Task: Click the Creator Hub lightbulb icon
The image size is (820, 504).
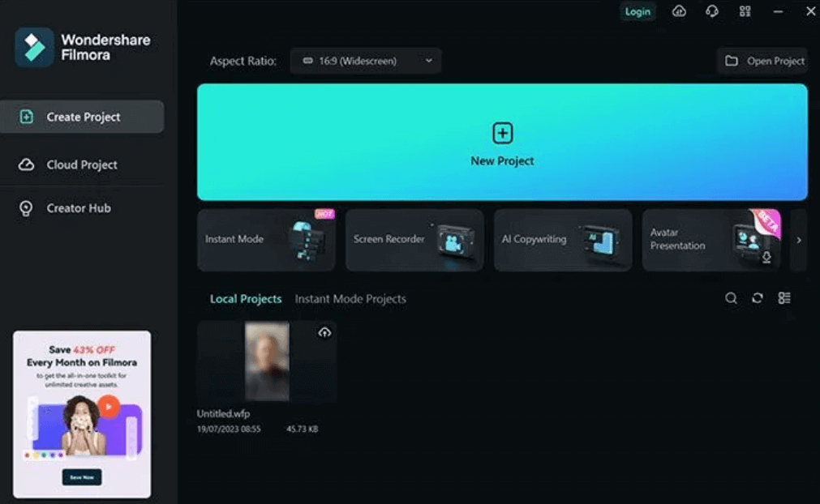Action: (x=26, y=208)
